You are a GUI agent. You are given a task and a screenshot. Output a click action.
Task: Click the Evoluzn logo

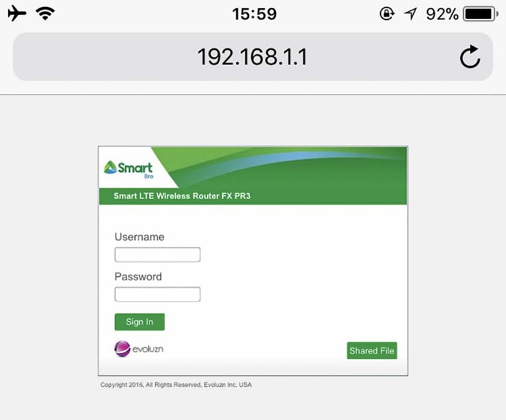point(139,349)
